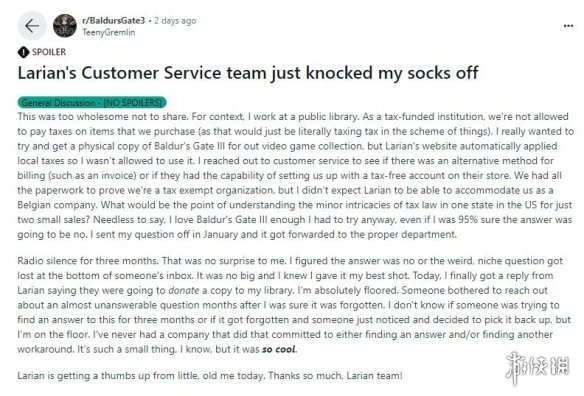Click the SPOILER diamond warning icon
The width and height of the screenshot is (584, 396).
(x=23, y=52)
